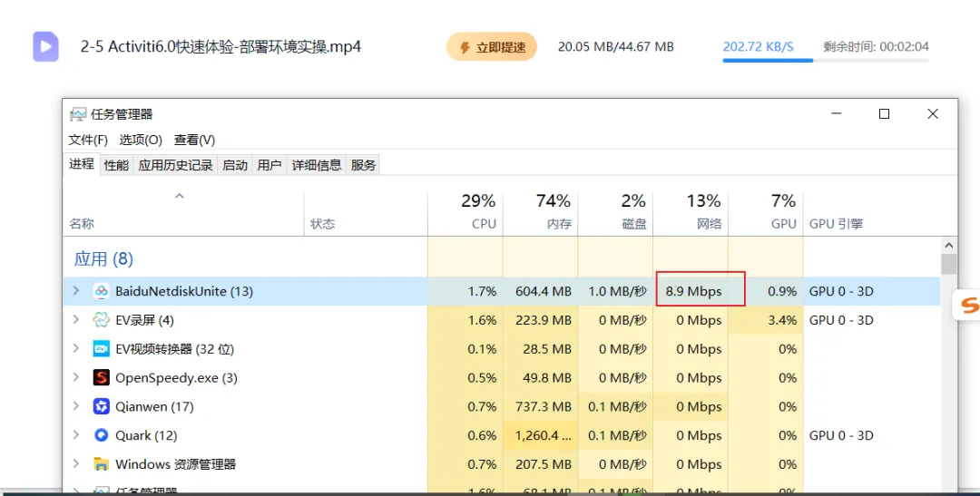Sort by the 名称 column header
This screenshot has height=496, width=980.
[82, 224]
